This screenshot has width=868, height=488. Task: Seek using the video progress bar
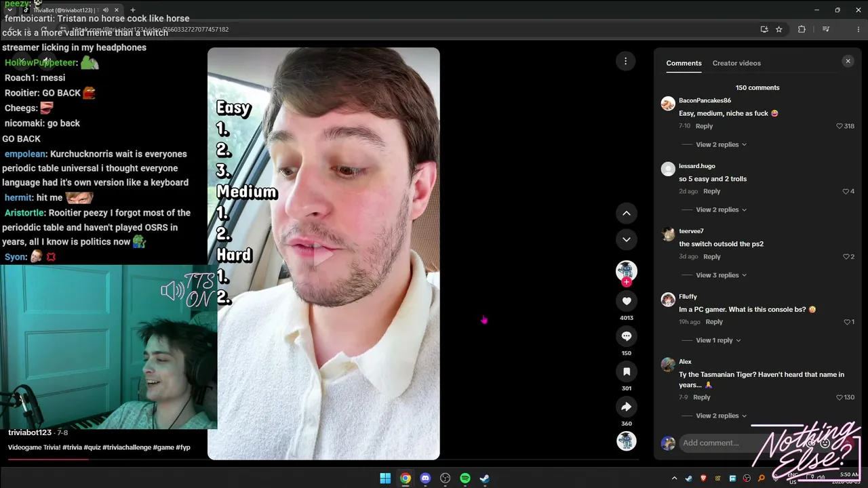tap(323, 460)
